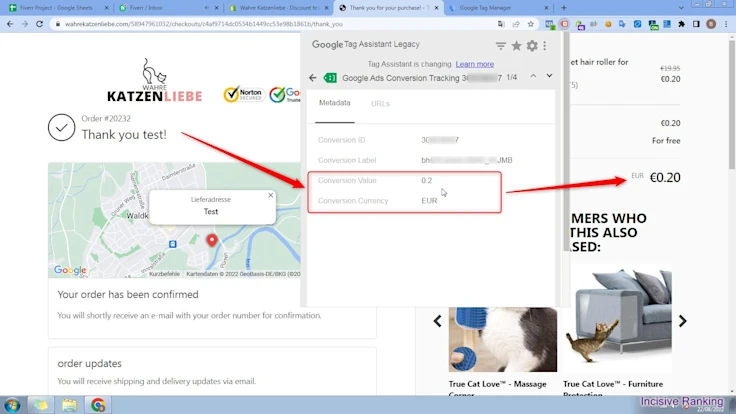Open the tab search dropdown arrow
The image size is (736, 414).
[x=681, y=8]
